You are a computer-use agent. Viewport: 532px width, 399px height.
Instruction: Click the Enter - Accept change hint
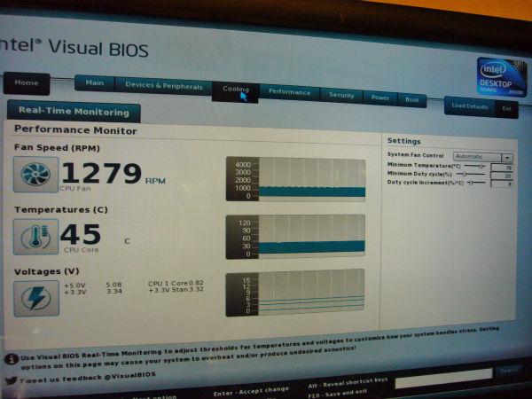coord(251,392)
